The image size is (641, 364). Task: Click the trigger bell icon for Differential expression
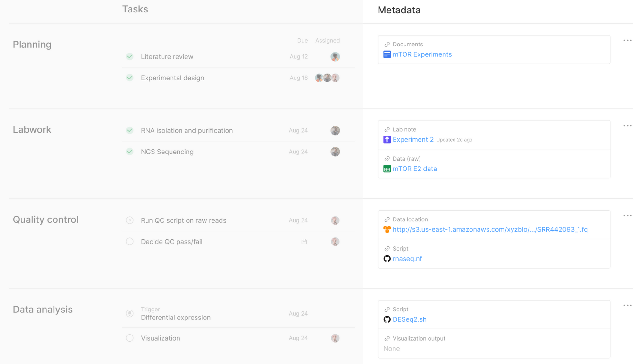coord(129,313)
